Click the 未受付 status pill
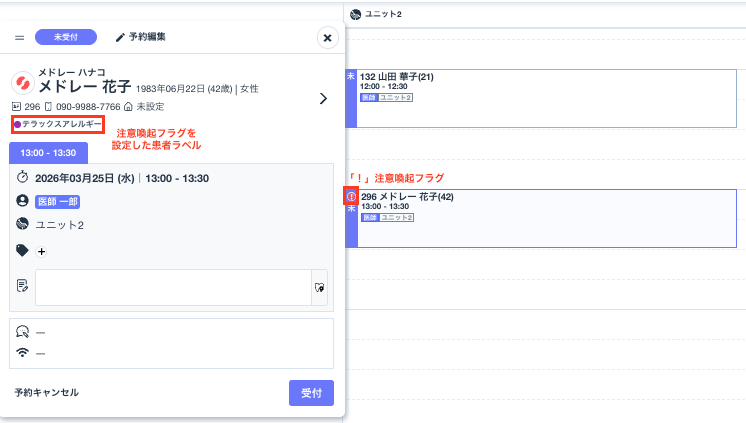This screenshot has height=423, width=746. pyautogui.click(x=65, y=37)
